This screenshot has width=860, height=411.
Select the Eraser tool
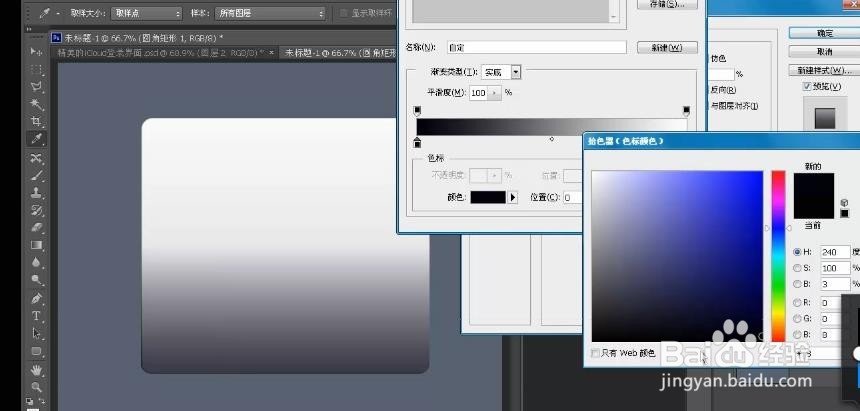(36, 227)
